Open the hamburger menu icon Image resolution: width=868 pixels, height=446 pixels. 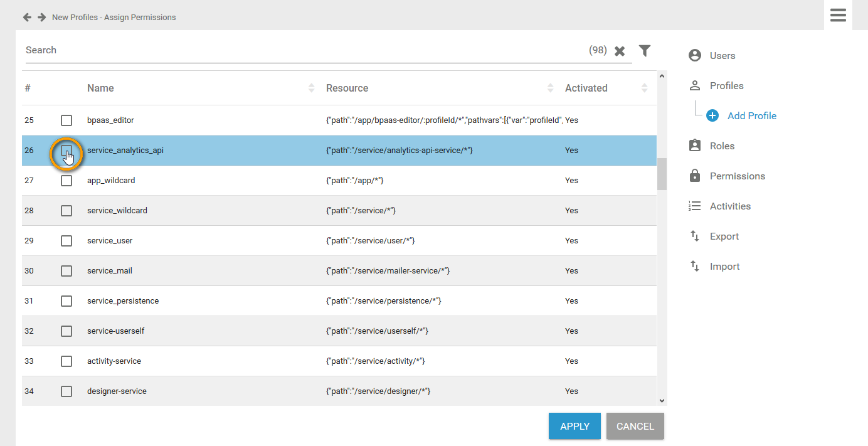click(838, 15)
